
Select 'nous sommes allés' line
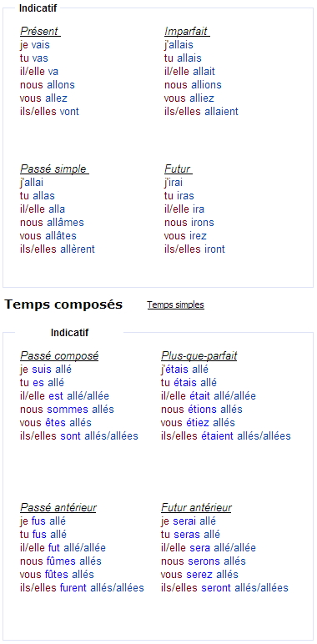pyautogui.click(x=67, y=410)
